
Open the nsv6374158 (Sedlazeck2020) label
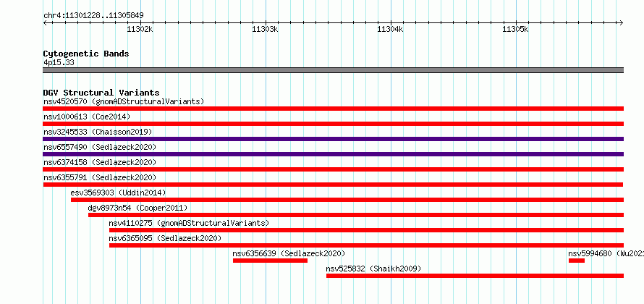click(x=100, y=162)
